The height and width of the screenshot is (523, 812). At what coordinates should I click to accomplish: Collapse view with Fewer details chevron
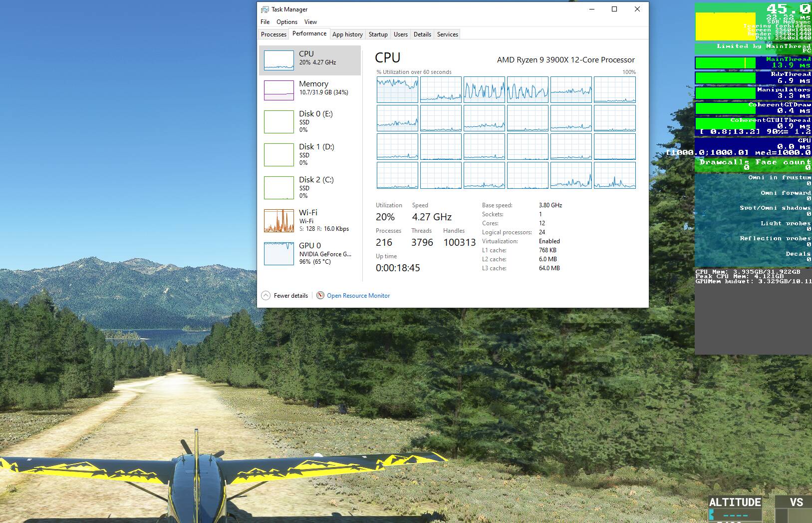pos(266,295)
